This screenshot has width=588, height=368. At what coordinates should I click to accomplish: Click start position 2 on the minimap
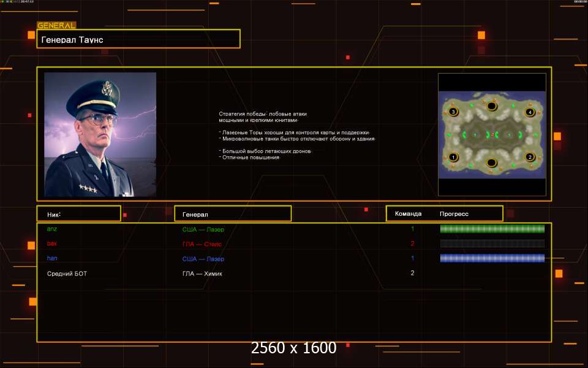[x=530, y=157]
